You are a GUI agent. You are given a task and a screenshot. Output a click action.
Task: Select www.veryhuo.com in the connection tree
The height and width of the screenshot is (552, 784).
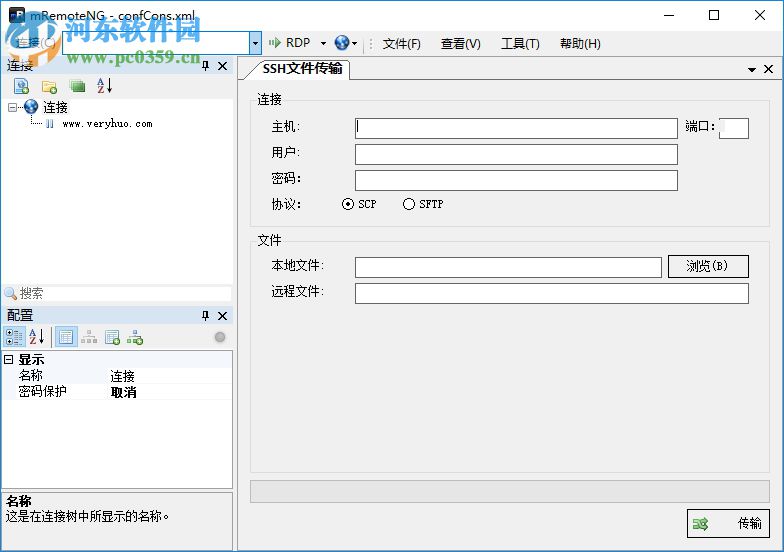pyautogui.click(x=108, y=124)
